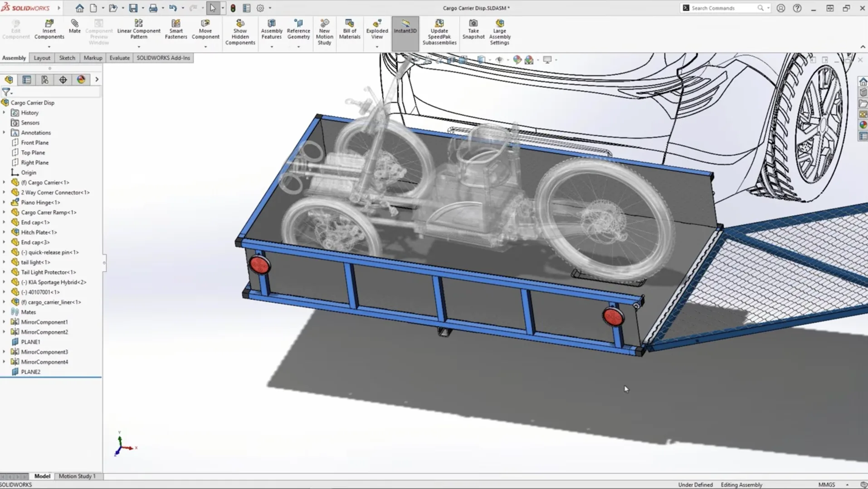Click the Save icon in the title bar
The width and height of the screenshot is (868, 489).
click(x=133, y=8)
